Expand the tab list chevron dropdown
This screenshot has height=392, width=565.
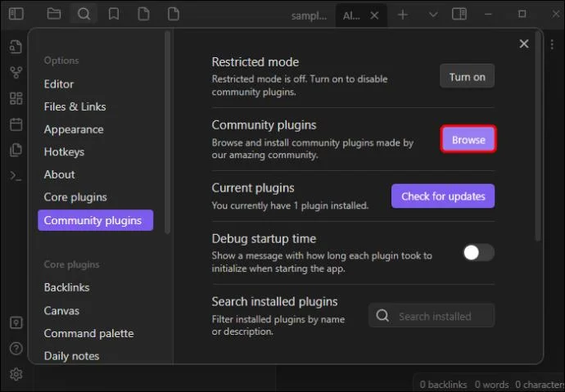[433, 15]
